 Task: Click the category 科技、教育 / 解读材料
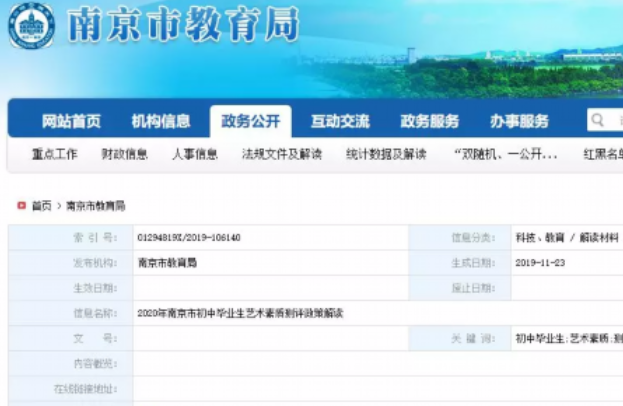point(567,238)
